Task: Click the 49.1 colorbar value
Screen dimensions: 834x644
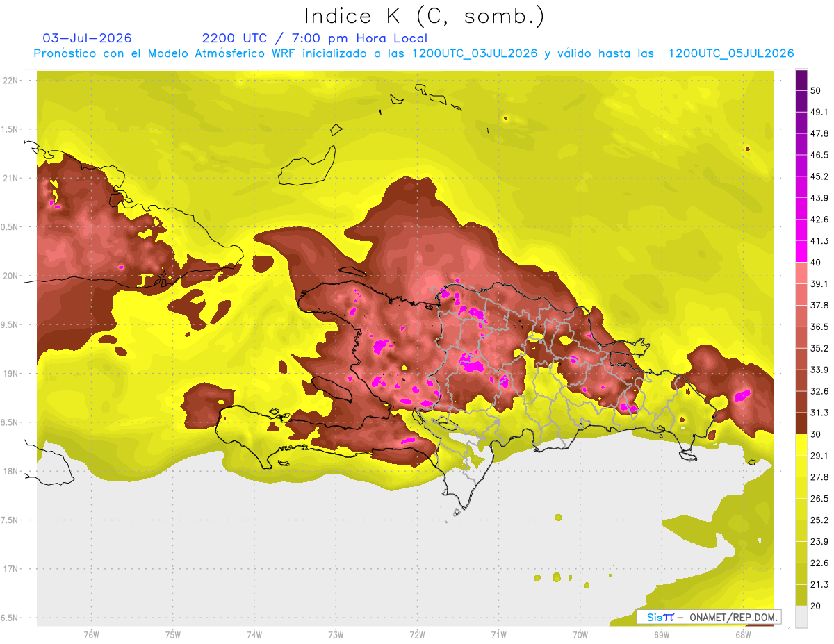Action: [x=819, y=112]
